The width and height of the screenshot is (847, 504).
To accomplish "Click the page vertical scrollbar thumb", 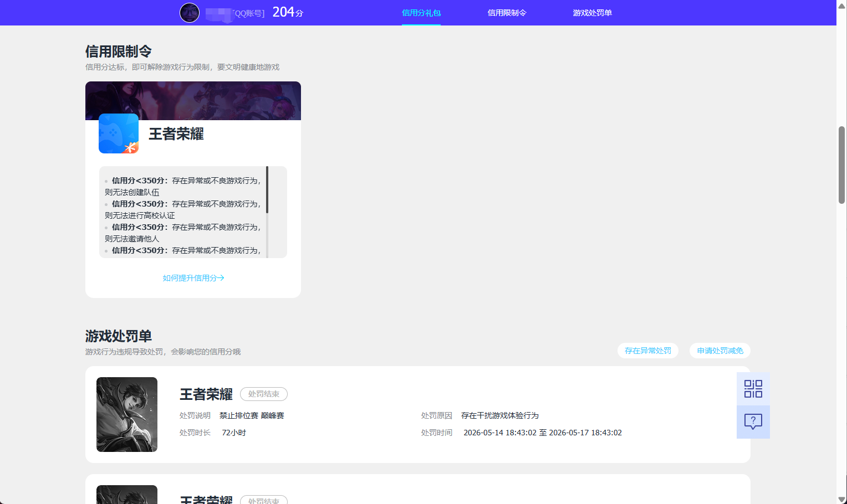I will tap(841, 165).
